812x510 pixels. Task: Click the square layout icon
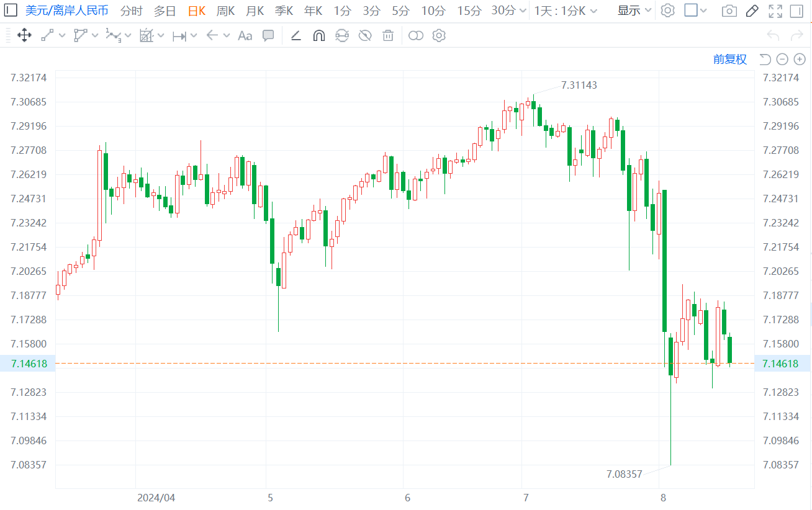[691, 11]
